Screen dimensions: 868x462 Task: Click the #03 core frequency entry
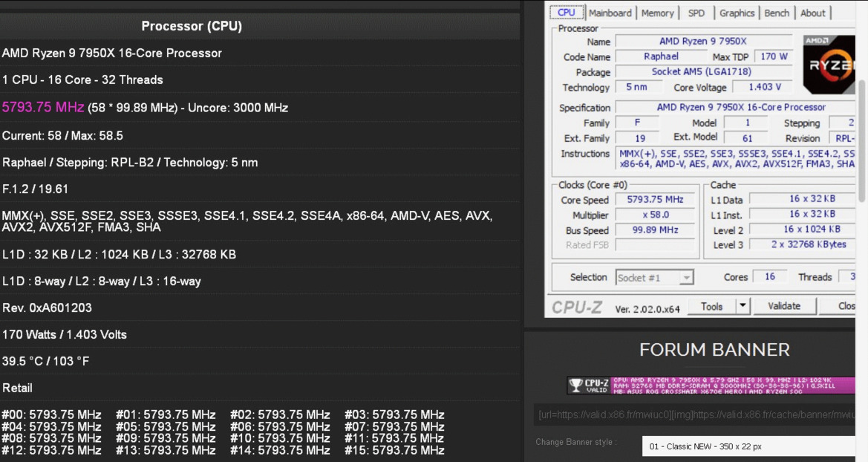[394, 414]
